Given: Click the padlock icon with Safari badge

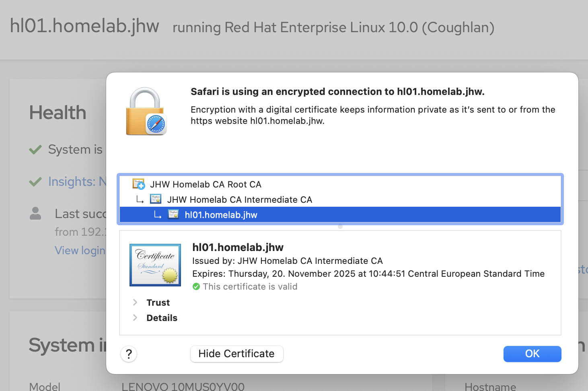Looking at the screenshot, I should click(146, 112).
